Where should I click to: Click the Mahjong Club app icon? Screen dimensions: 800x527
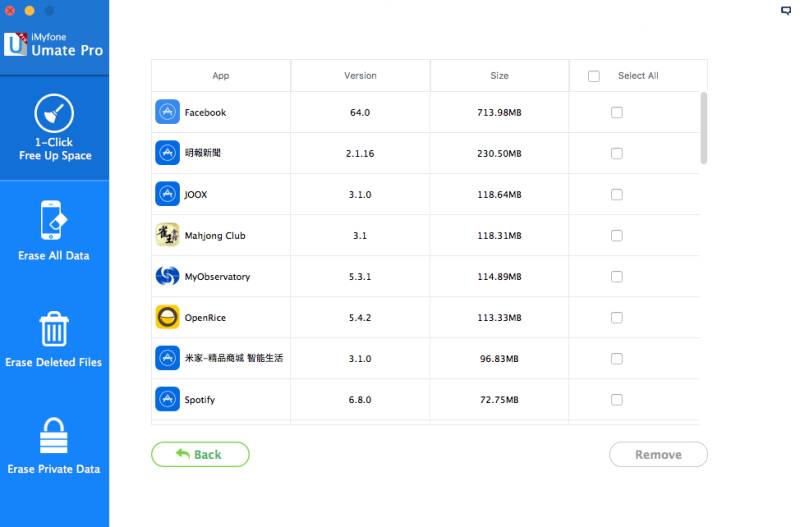pos(167,235)
